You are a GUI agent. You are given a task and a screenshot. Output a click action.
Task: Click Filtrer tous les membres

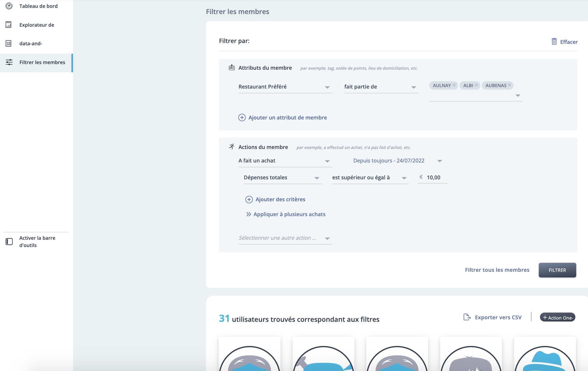[x=497, y=270]
